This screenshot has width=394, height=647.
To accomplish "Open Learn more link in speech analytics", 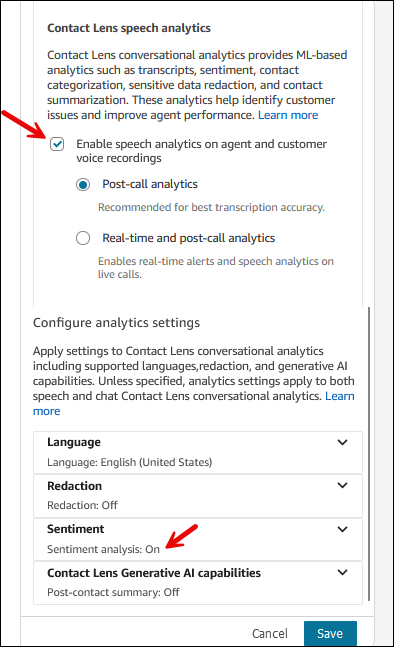I will click(288, 115).
